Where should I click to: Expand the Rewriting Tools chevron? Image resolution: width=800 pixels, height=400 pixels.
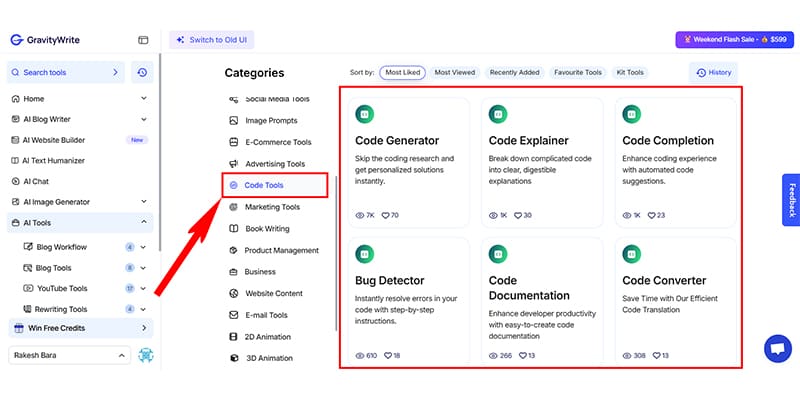tap(143, 309)
